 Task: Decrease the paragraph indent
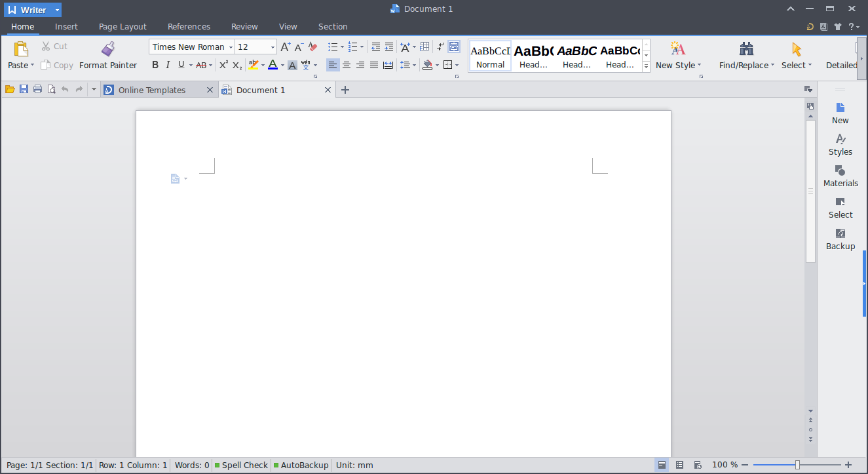[x=375, y=47]
